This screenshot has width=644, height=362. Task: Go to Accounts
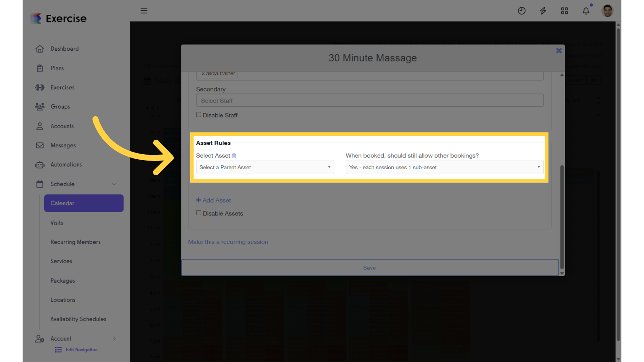coord(62,126)
